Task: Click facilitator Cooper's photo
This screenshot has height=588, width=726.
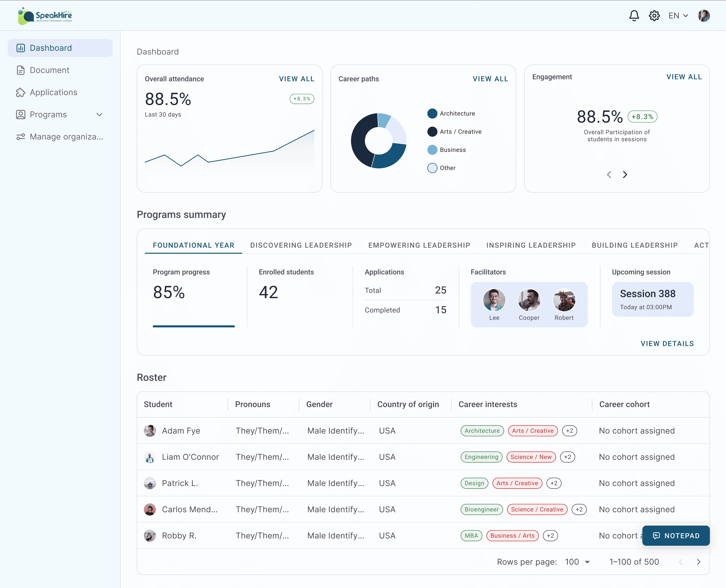Action: tap(529, 300)
